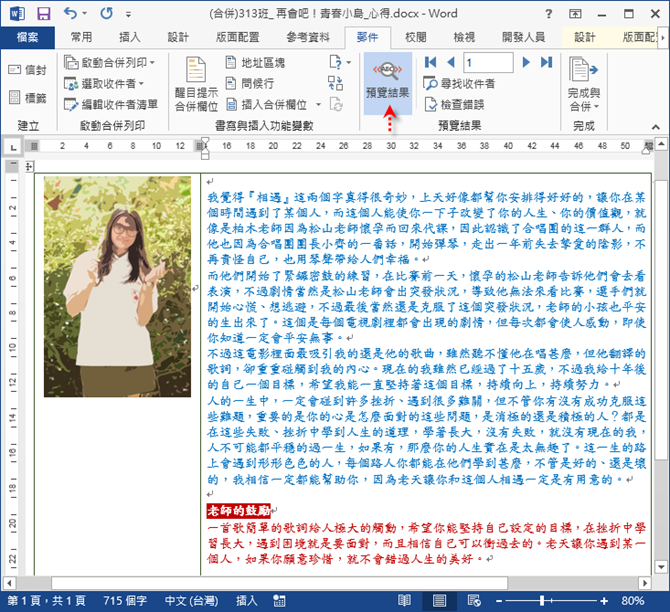This screenshot has width=670, height=612.
Task: Click 編輯收件者清單 button
Action: tap(111, 104)
